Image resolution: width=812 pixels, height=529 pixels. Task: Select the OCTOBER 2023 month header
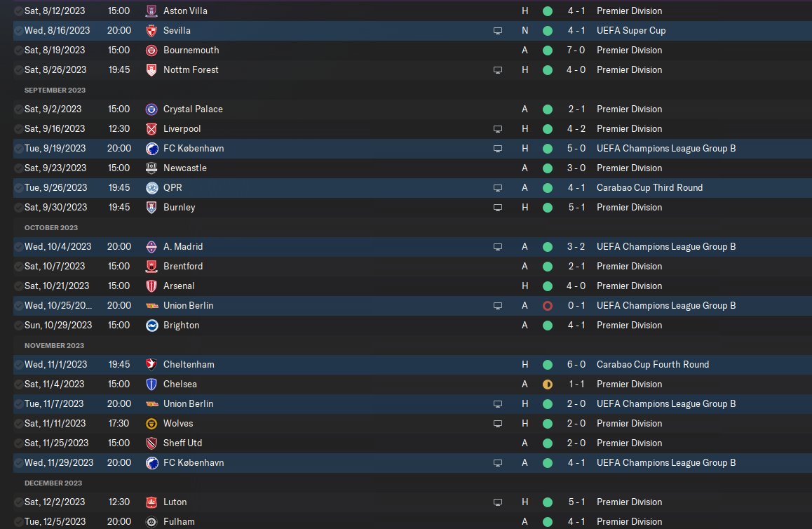(x=50, y=227)
